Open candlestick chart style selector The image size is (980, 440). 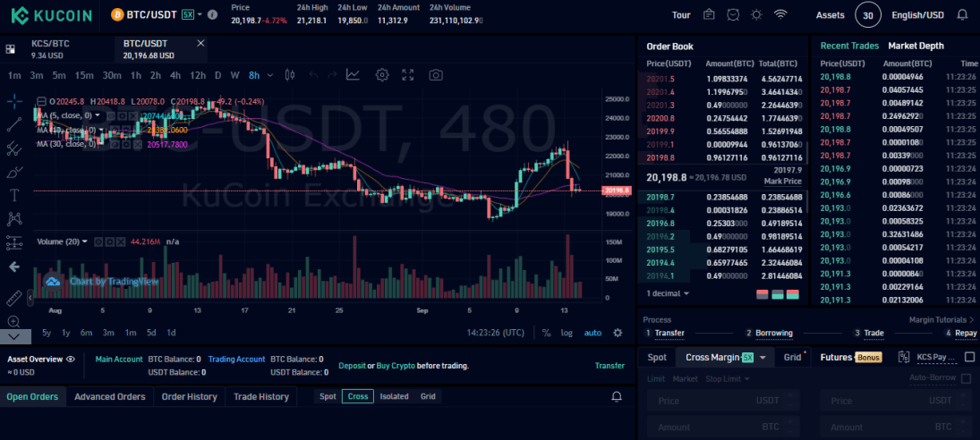point(289,75)
